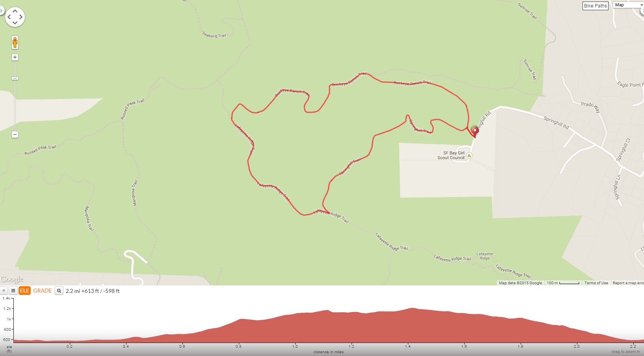This screenshot has width=644, height=356.
Task: Open the hamburger list menu icon
Action: 13,291
